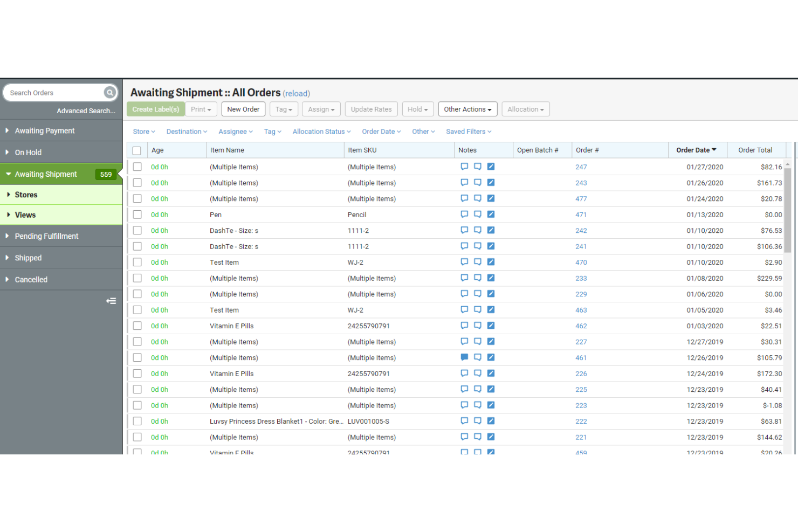The image size is (798, 532).
Task: Open the Destination filter dropdown
Action: (187, 132)
